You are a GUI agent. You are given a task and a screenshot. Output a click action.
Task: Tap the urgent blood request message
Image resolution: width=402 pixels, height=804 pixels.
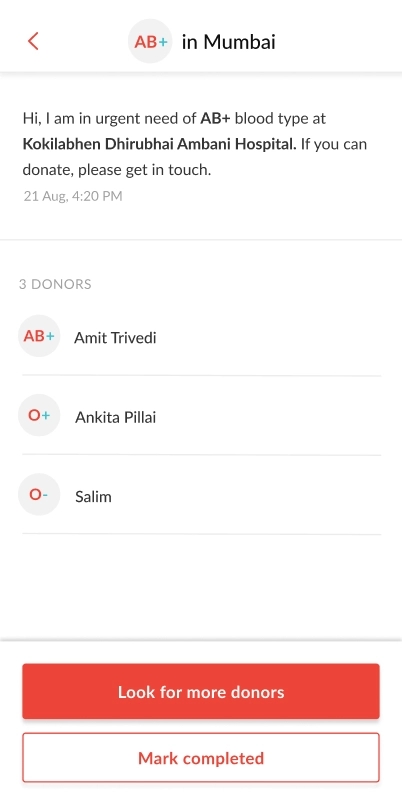coord(195,144)
